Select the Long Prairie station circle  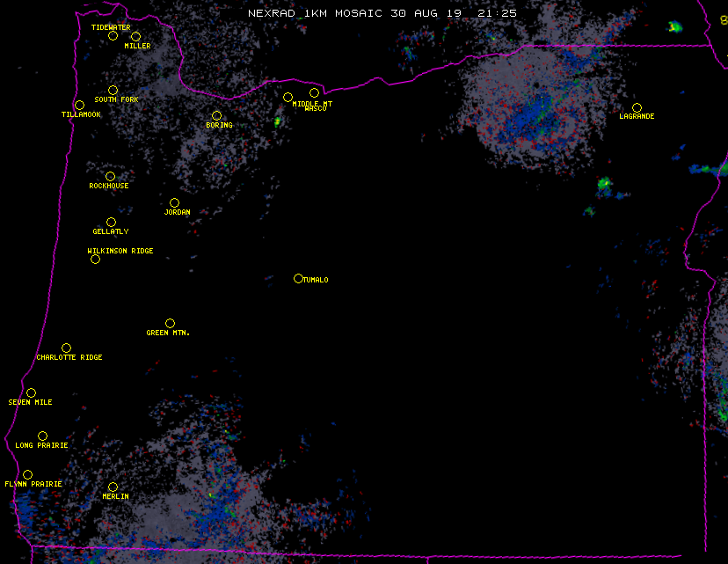(x=42, y=436)
